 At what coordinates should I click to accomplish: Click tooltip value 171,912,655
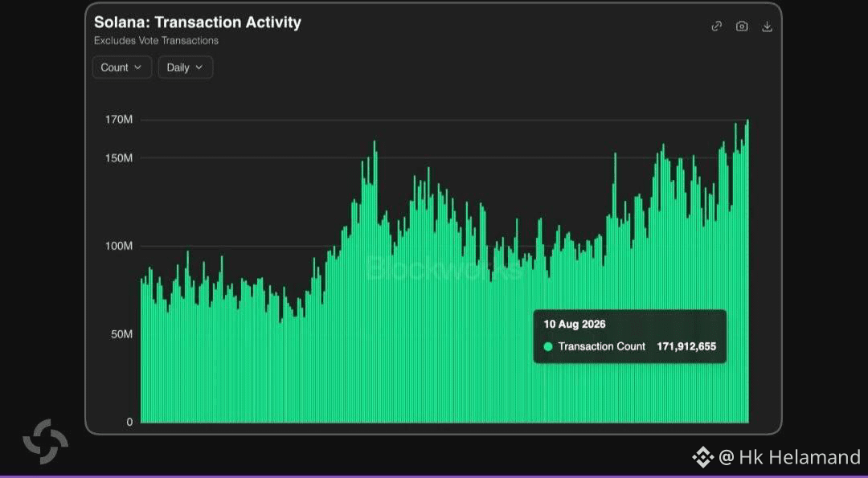coord(686,346)
